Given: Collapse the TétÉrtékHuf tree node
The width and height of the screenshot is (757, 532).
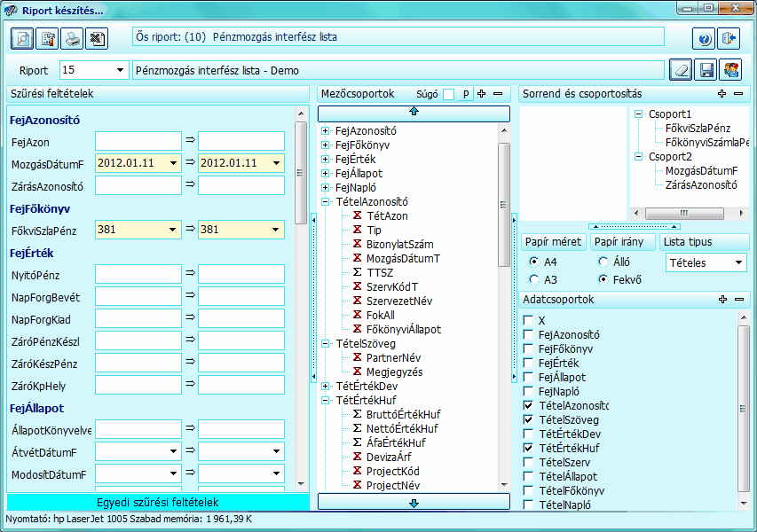Looking at the screenshot, I should (326, 400).
